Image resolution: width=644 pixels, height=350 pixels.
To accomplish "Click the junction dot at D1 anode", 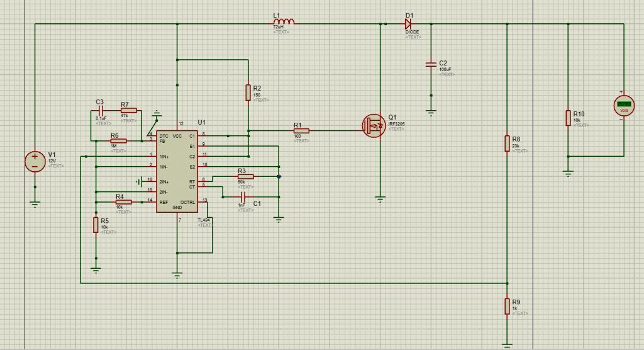I will (x=386, y=24).
